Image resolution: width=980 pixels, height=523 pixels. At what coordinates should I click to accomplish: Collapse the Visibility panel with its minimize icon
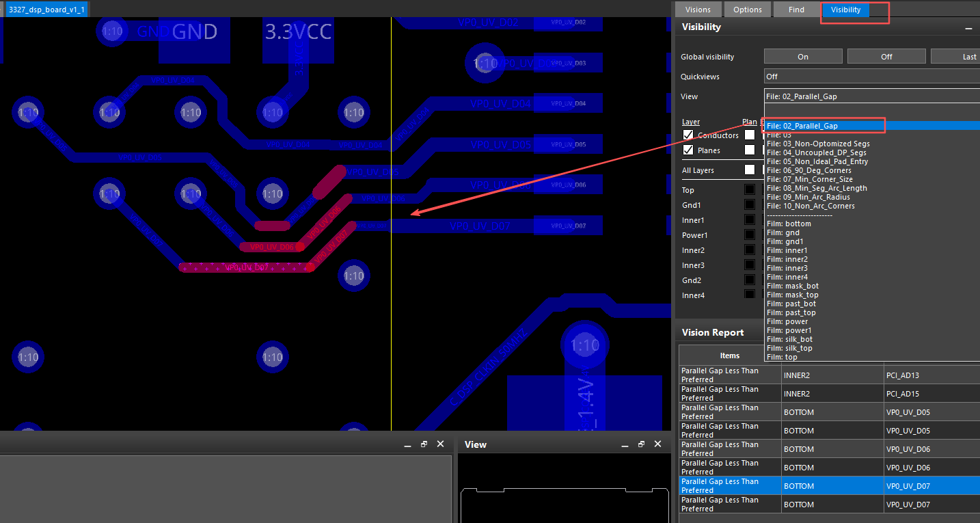[x=968, y=28]
